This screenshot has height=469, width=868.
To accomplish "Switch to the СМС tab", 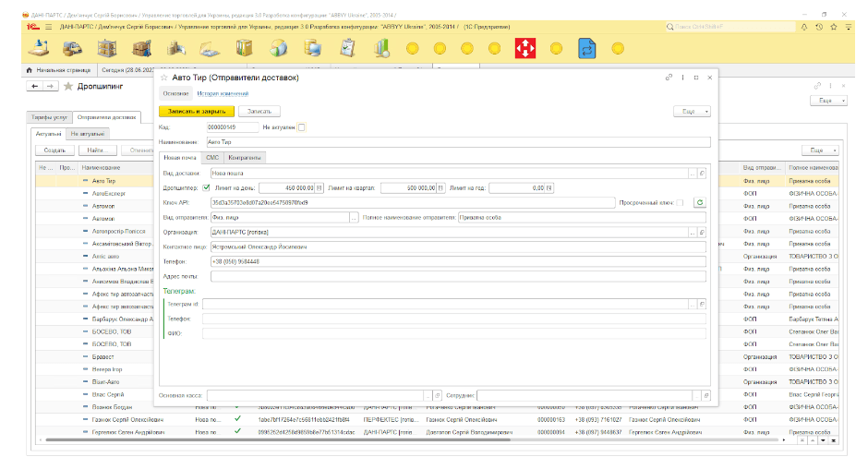I will point(212,157).
